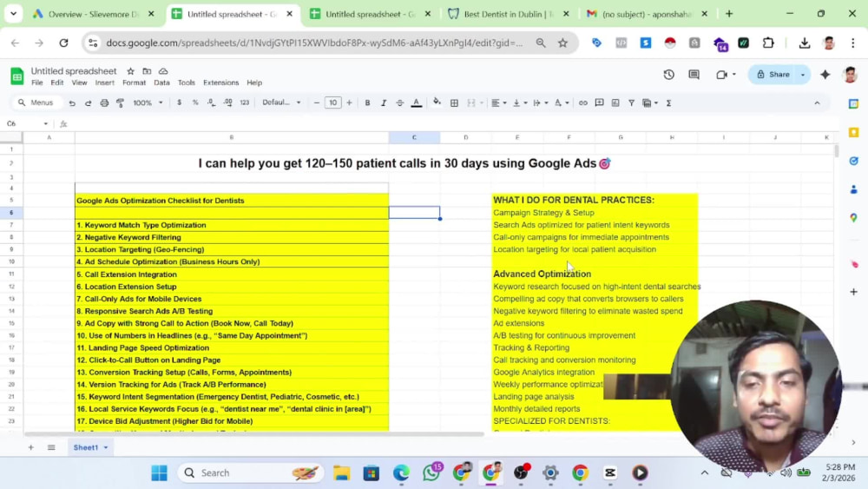The height and width of the screenshot is (489, 868).
Task: Open the fill color picker
Action: tap(437, 102)
